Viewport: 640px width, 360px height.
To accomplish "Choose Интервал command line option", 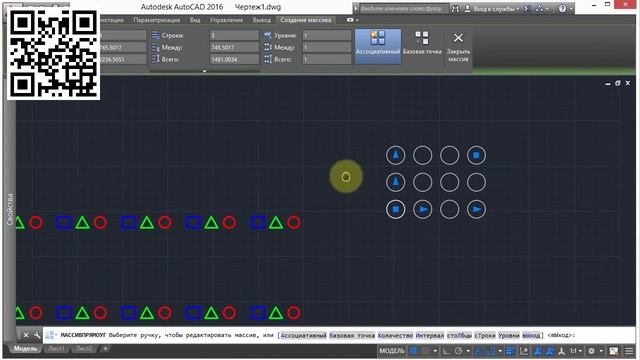I will click(x=430, y=336).
